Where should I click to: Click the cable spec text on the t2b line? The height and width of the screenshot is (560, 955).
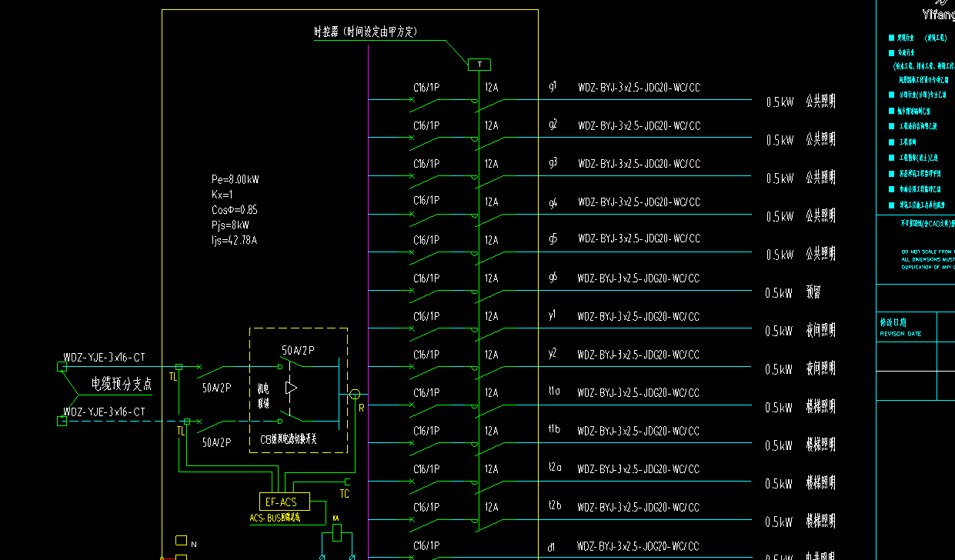[x=639, y=508]
